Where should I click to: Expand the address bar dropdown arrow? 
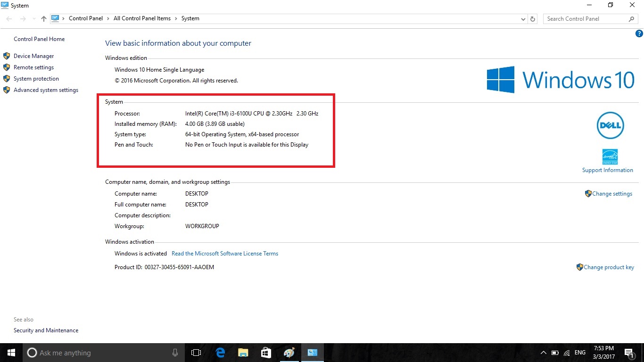(x=523, y=18)
